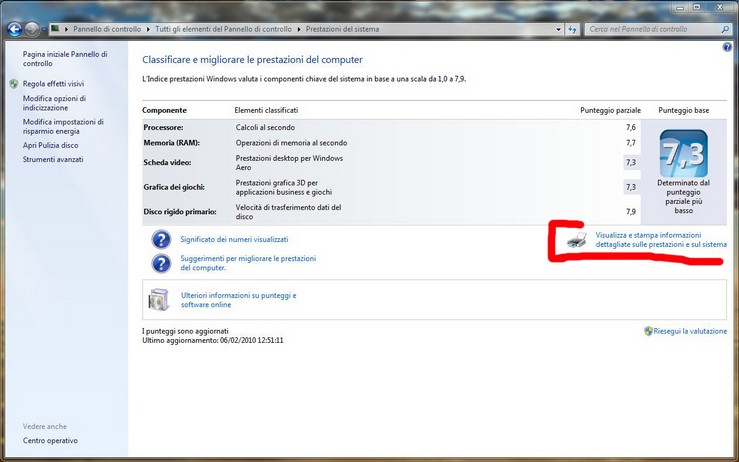Go back with the blue arrow button
The width and height of the screenshot is (739, 462).
coord(15,29)
